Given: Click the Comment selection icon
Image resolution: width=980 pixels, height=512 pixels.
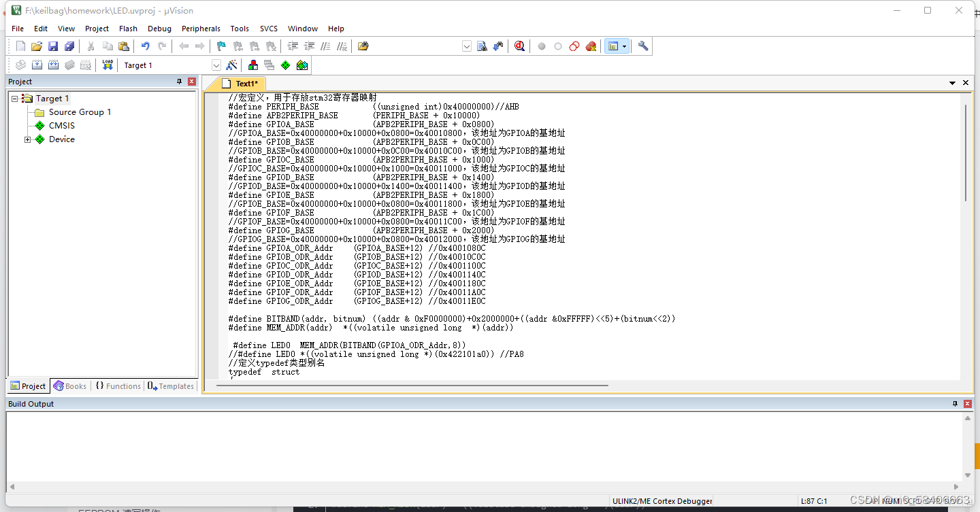Looking at the screenshot, I should click(x=326, y=46).
